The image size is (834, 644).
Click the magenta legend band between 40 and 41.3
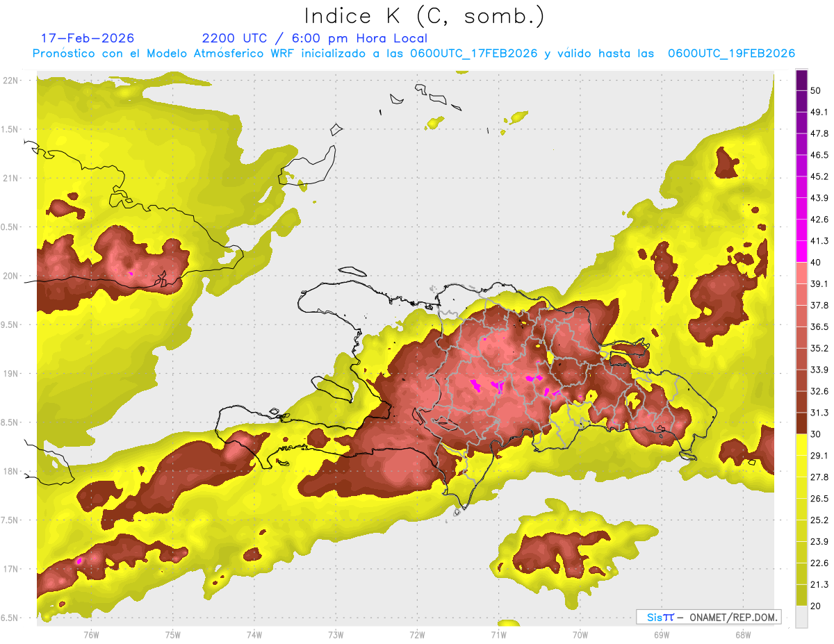[x=801, y=251]
